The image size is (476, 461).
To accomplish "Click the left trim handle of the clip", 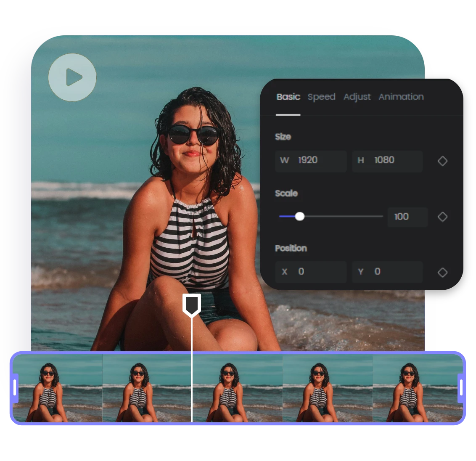I will click(x=15, y=388).
